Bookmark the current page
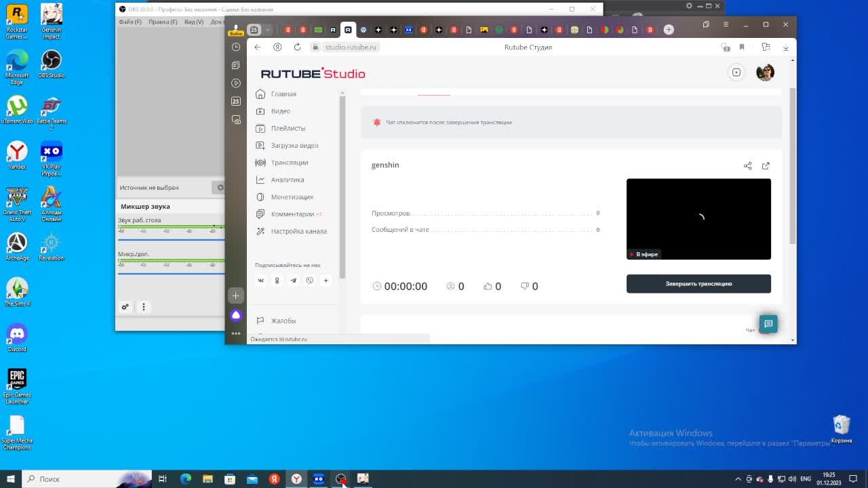Image resolution: width=868 pixels, height=488 pixels. coord(742,47)
